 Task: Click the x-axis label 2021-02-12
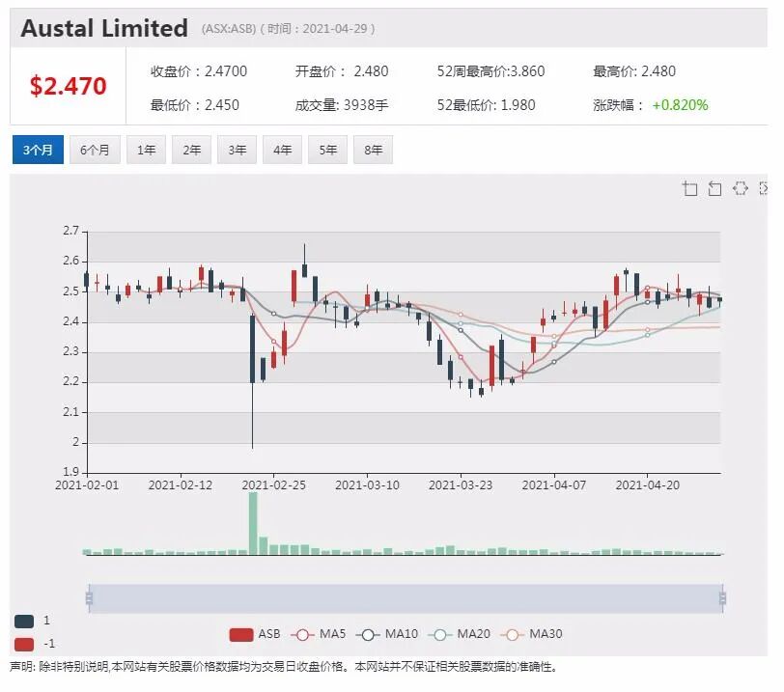pyautogui.click(x=181, y=485)
